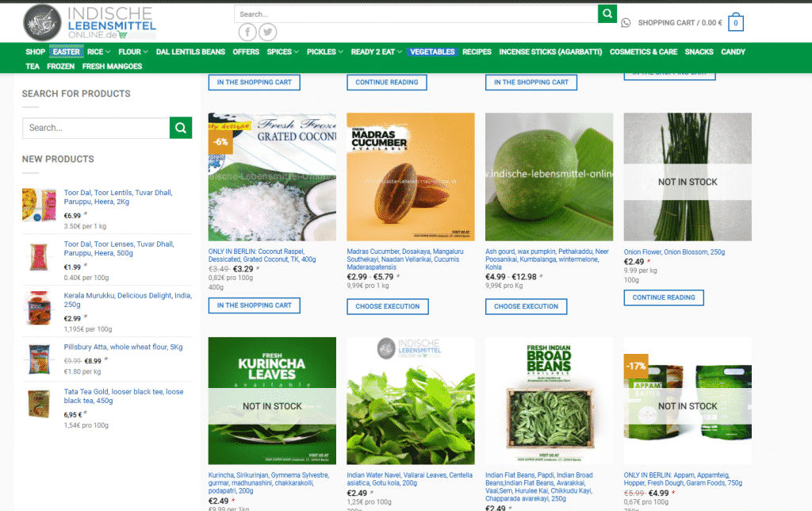
Task: Continue reading about Onion Flower
Action: click(664, 298)
